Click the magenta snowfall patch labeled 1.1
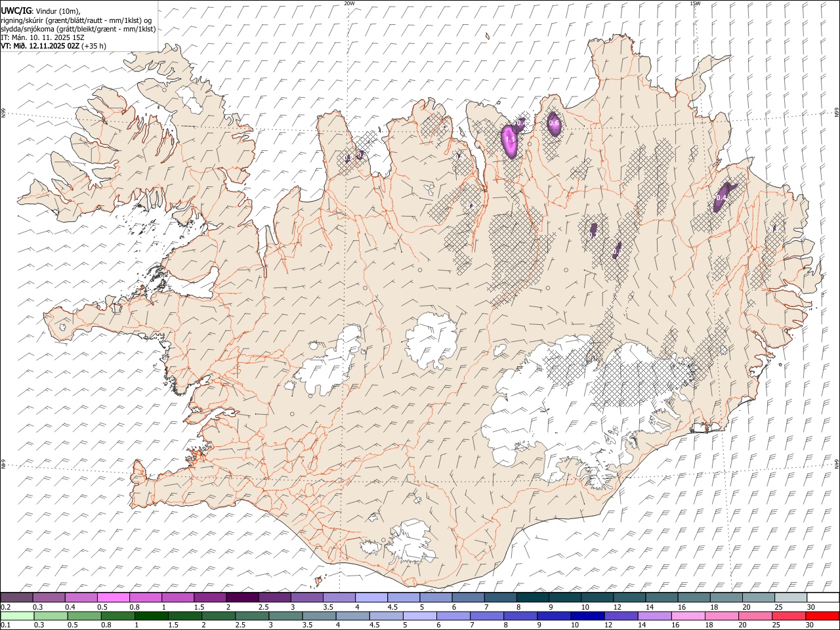840x630 pixels. 510,141
